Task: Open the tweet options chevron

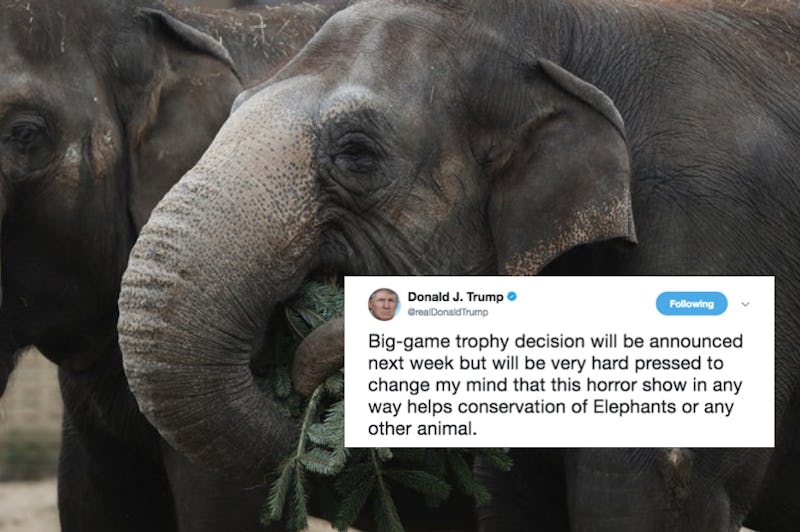Action: [745, 305]
